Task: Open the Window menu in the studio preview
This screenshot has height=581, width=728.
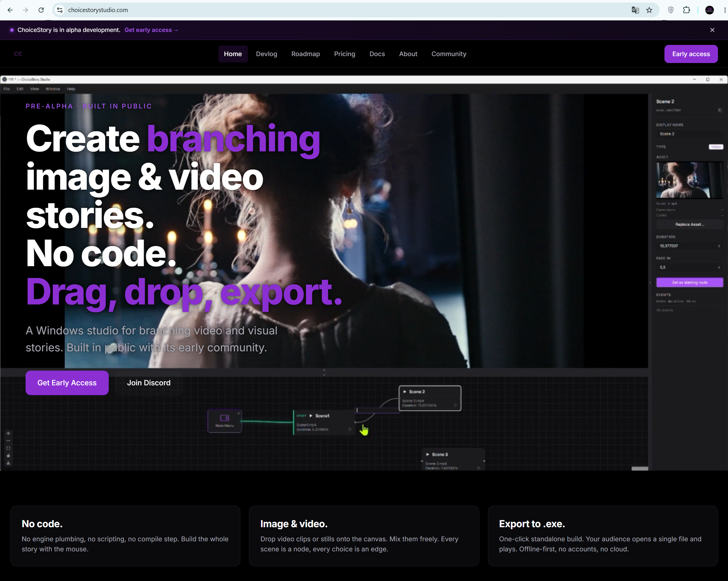Action: click(53, 89)
